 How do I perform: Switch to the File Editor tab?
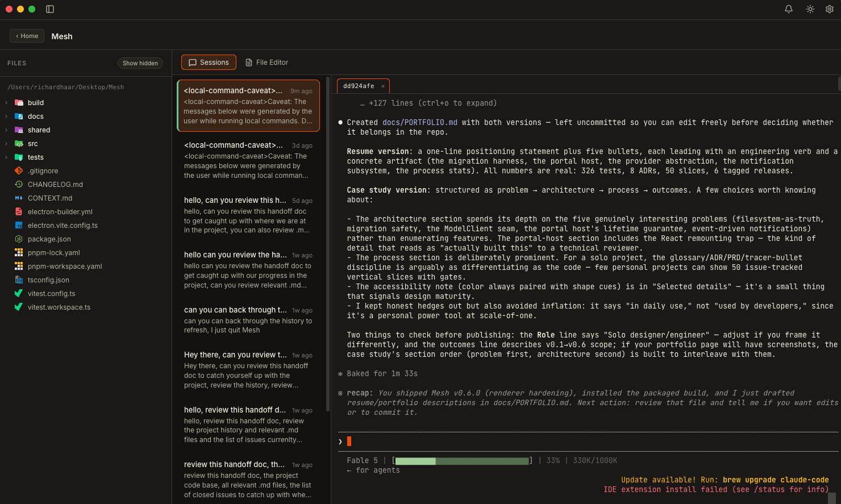point(267,63)
